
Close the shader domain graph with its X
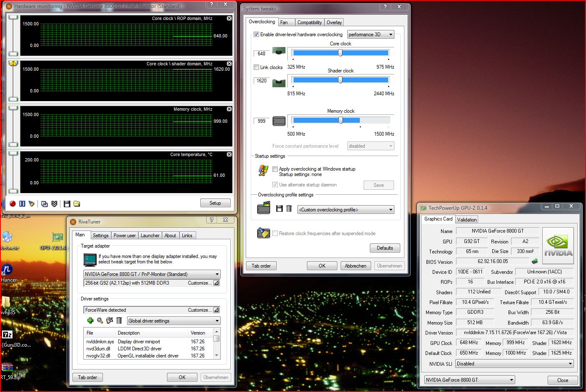229,64
